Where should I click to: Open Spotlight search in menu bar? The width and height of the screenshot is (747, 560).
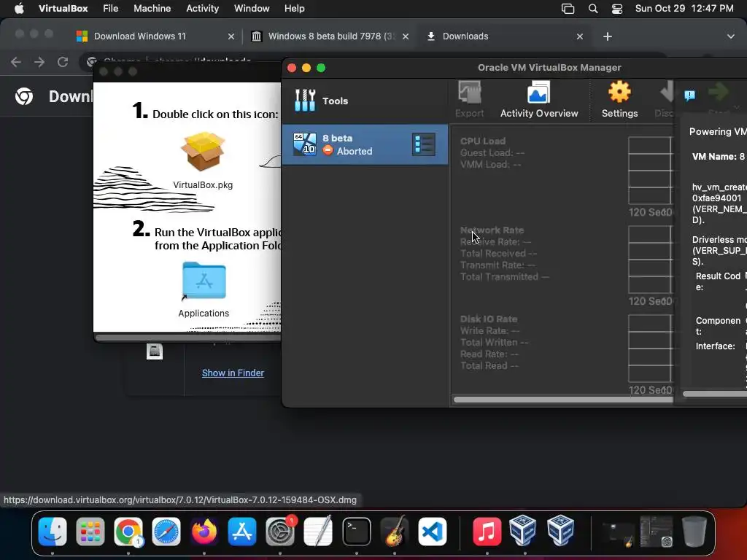pyautogui.click(x=592, y=9)
